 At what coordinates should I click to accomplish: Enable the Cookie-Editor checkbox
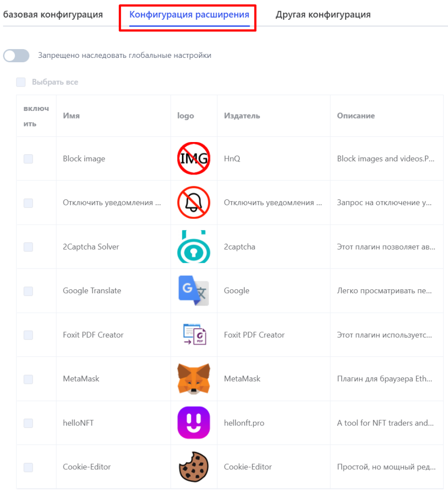[x=28, y=467]
